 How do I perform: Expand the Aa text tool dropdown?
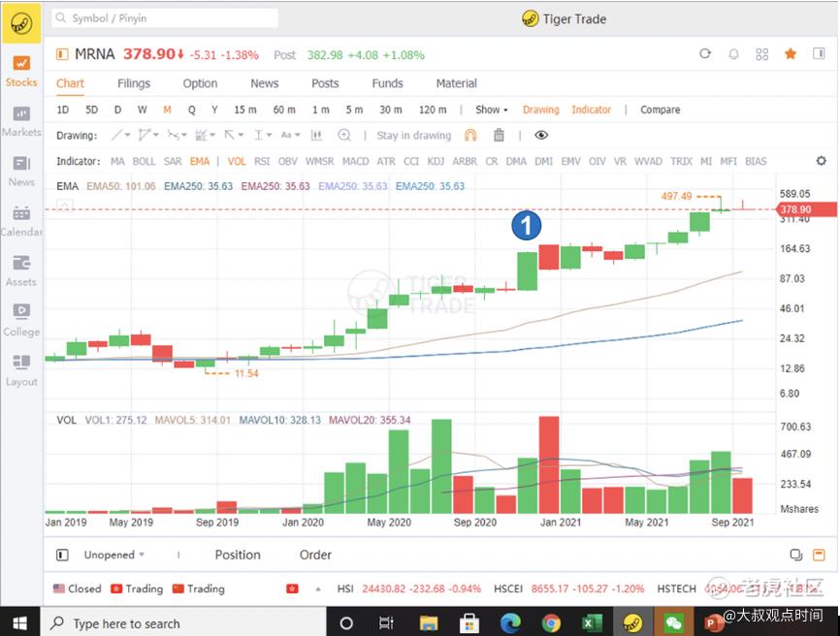pyautogui.click(x=298, y=135)
